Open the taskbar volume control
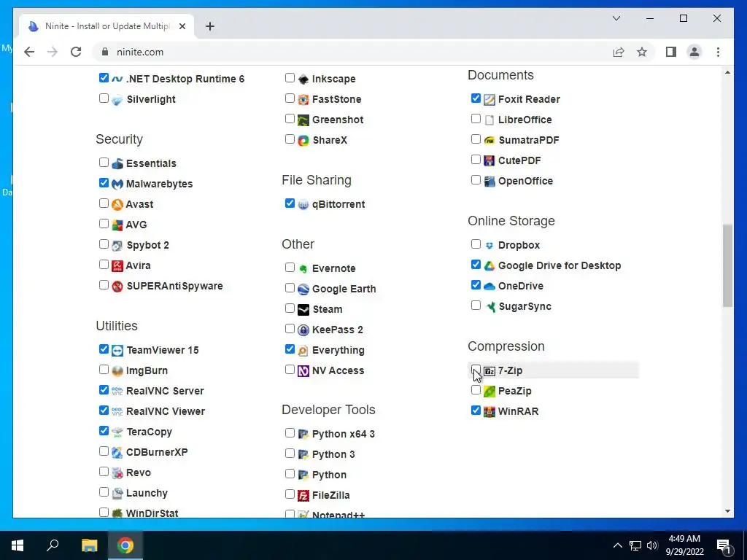 652,545
